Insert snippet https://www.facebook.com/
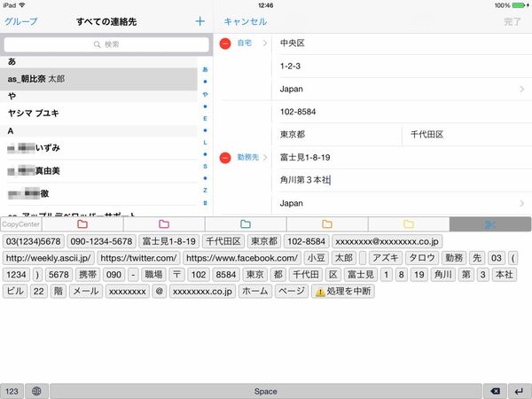The width and height of the screenshot is (532, 399). coord(242,258)
